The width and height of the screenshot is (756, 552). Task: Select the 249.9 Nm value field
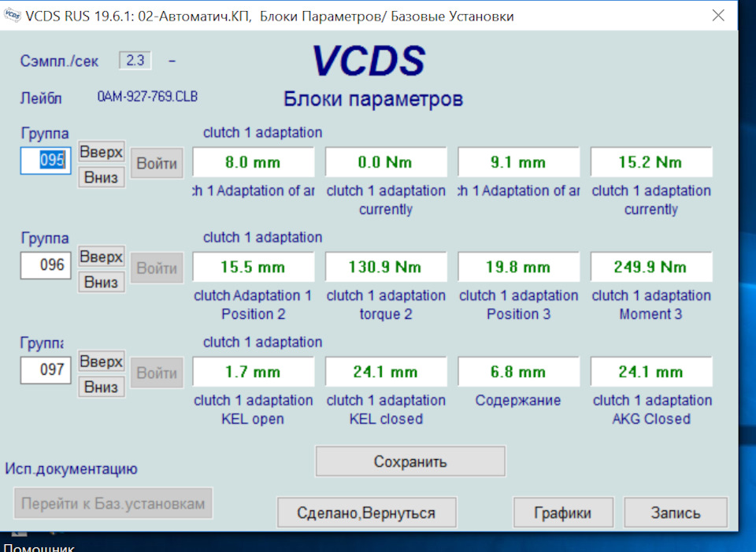pyautogui.click(x=651, y=267)
